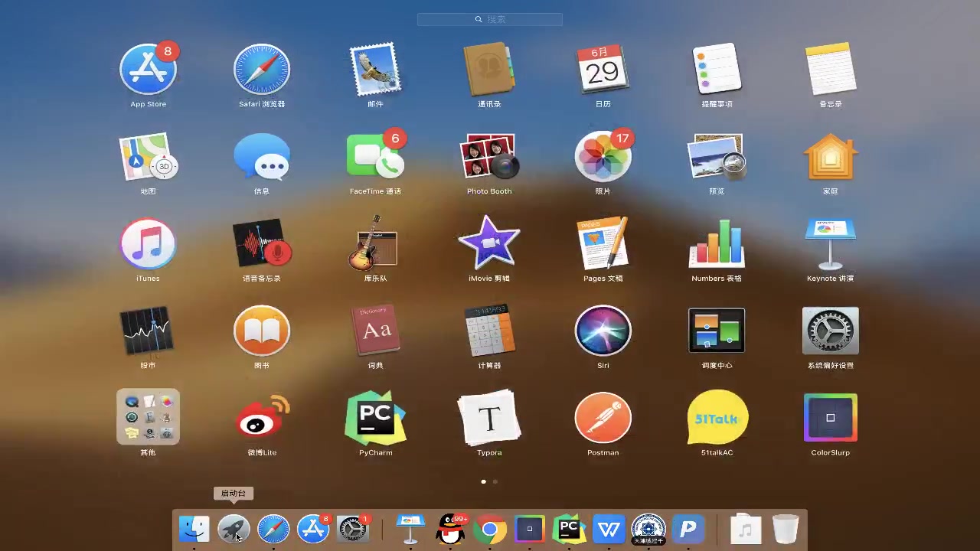The width and height of the screenshot is (980, 551).
Task: Open iTunes from the Launchpad grid
Action: point(148,244)
